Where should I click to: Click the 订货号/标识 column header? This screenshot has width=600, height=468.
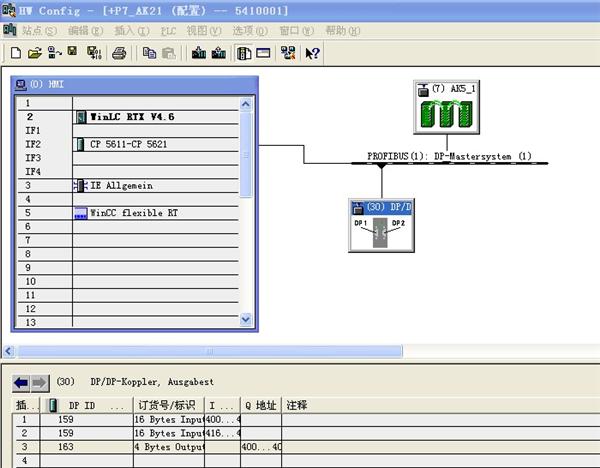pyautogui.click(x=169, y=405)
